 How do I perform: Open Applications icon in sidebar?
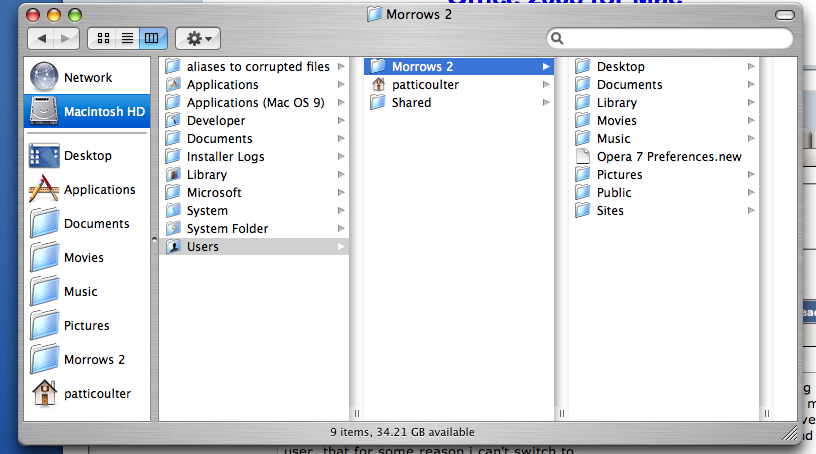(44, 189)
